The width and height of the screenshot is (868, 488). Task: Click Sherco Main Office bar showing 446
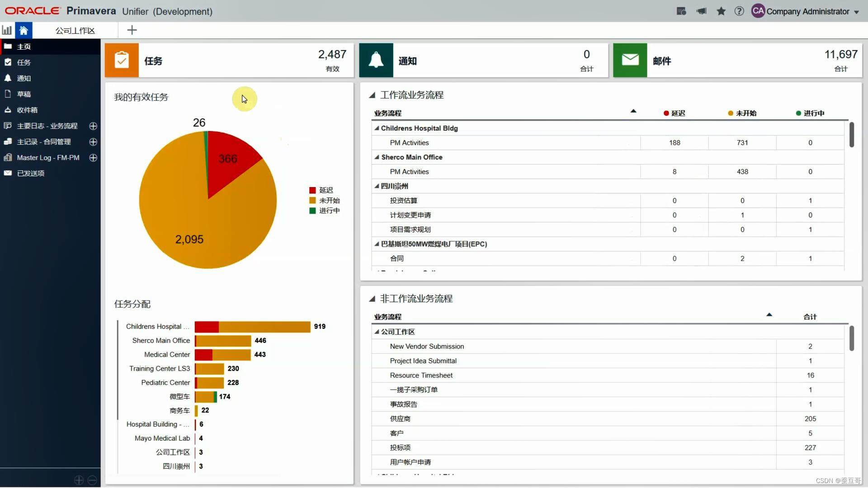(x=223, y=340)
